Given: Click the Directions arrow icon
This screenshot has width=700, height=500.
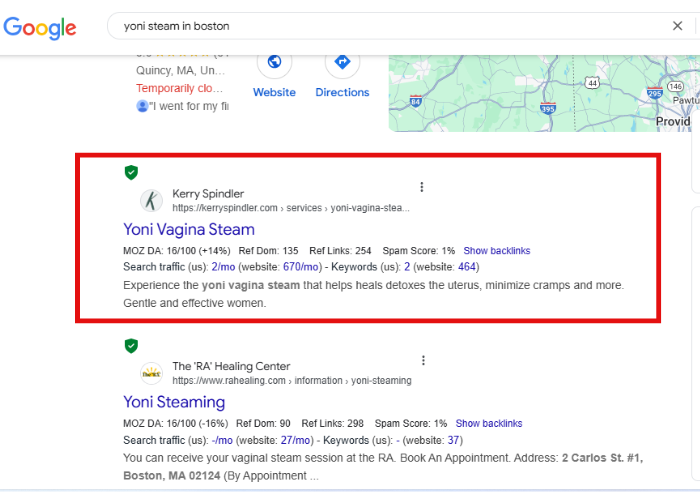Looking at the screenshot, I should [342, 63].
